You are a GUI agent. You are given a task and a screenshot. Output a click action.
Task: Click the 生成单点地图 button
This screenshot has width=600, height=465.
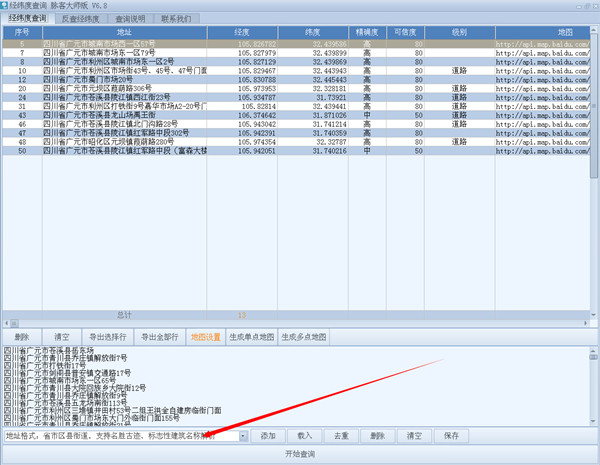pos(252,337)
